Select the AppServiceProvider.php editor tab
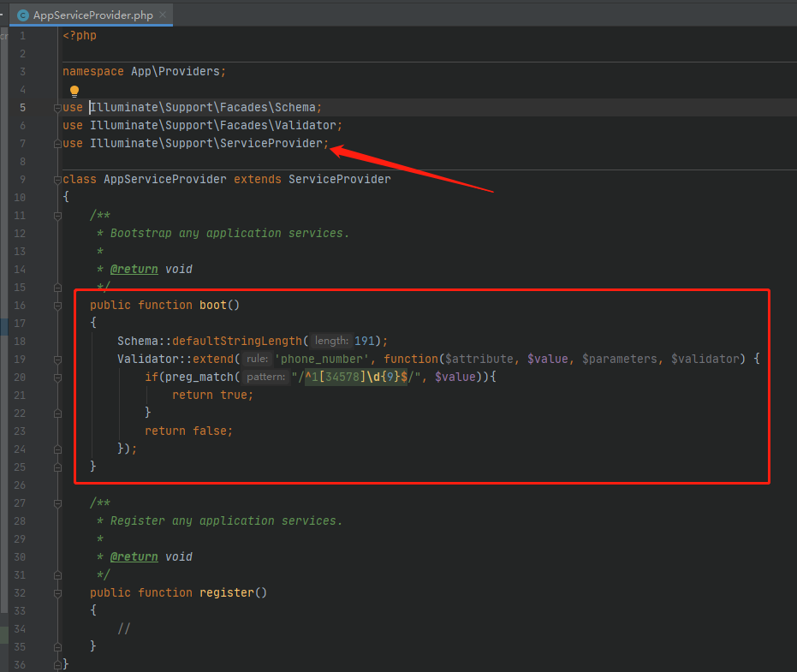This screenshot has width=797, height=672. pyautogui.click(x=92, y=15)
